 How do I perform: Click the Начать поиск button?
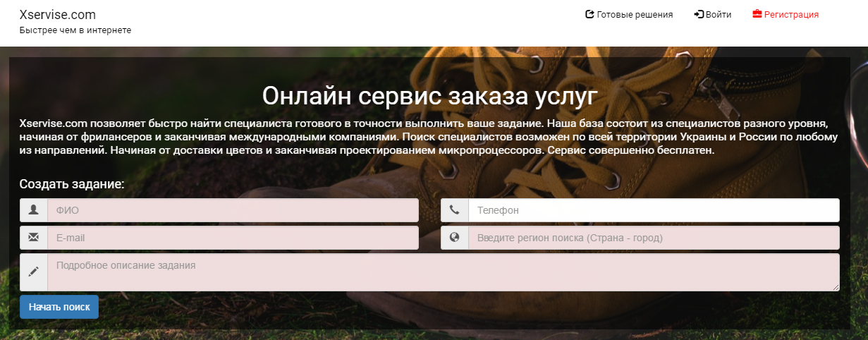tap(59, 307)
